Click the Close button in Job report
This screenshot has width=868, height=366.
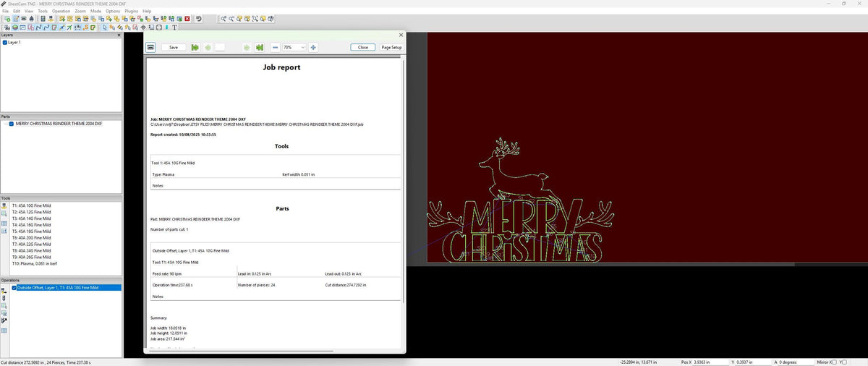tap(363, 47)
